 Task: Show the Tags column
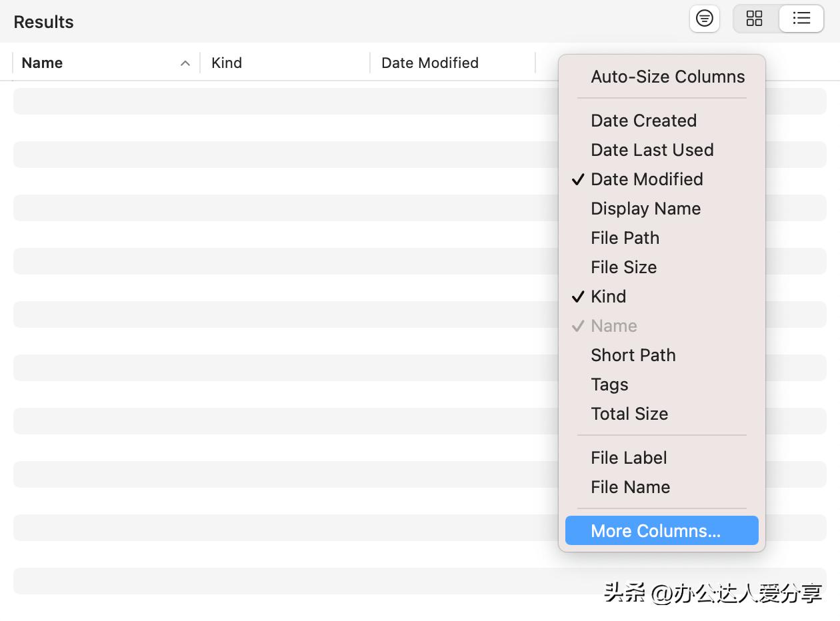tap(609, 384)
